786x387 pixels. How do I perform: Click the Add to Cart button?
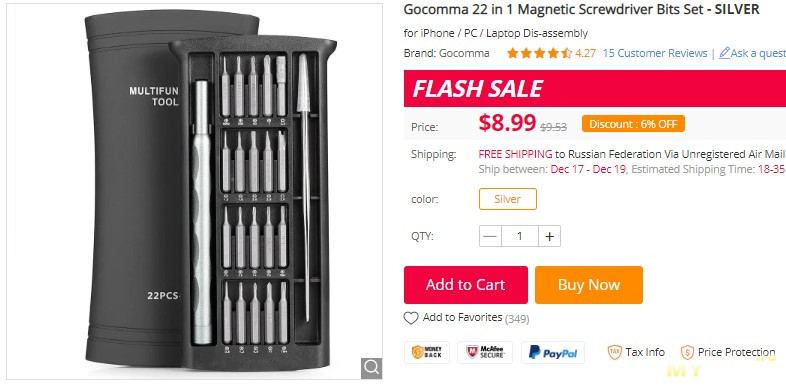click(466, 285)
